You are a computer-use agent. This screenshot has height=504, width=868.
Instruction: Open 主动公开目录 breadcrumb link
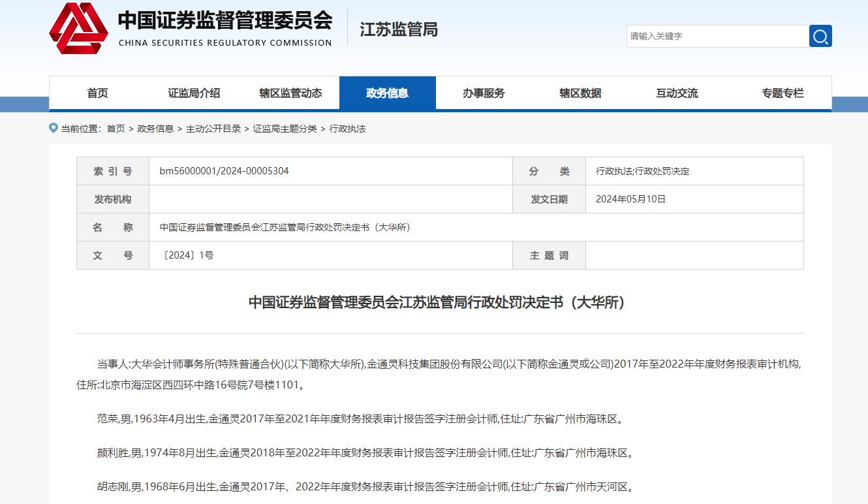pyautogui.click(x=213, y=129)
